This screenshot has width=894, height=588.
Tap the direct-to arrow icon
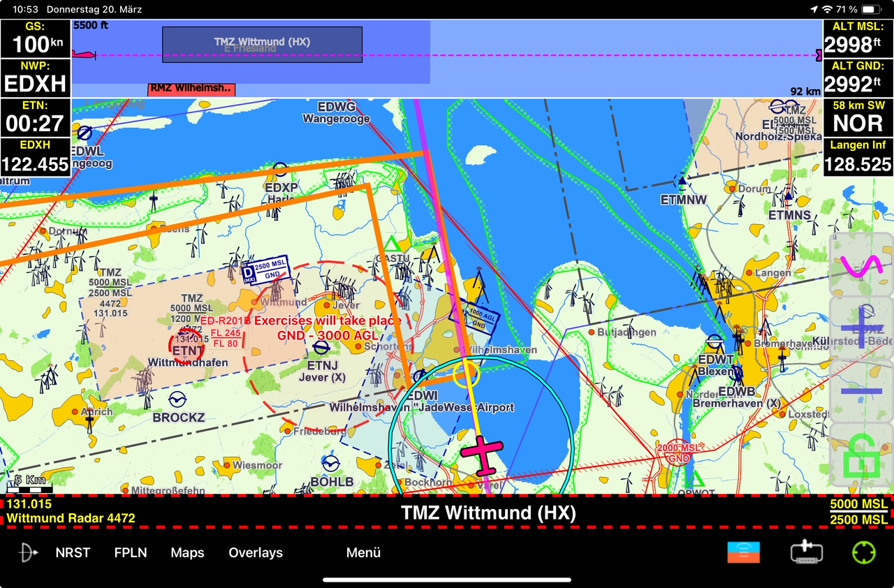coord(29,552)
